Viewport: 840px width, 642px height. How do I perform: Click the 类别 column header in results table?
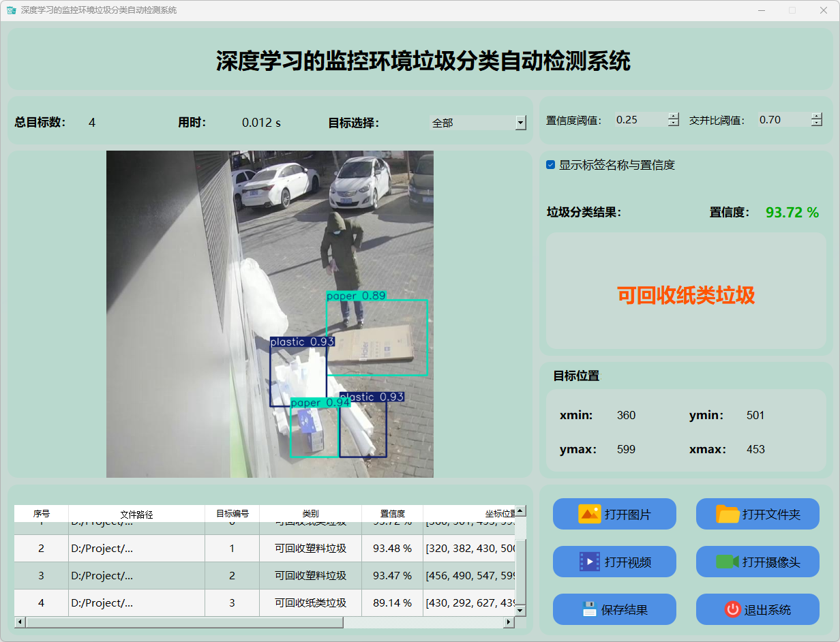click(x=310, y=514)
